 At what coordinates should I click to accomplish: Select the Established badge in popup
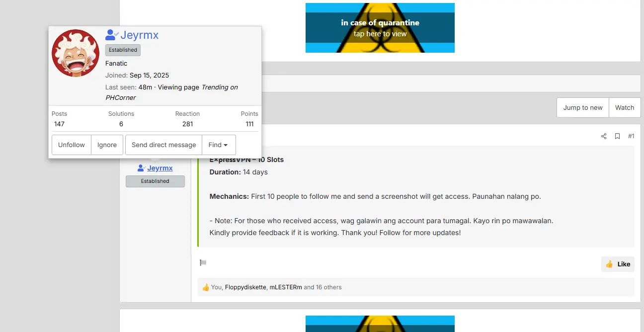click(x=123, y=50)
